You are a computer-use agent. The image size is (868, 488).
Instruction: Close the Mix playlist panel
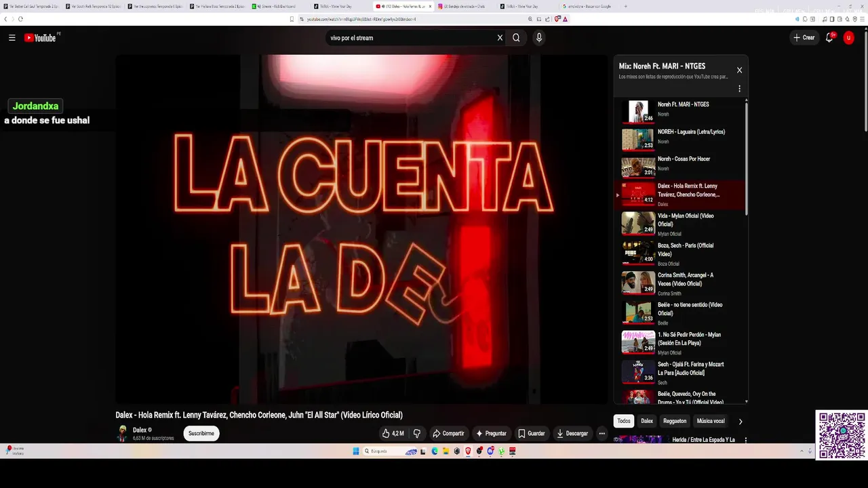[739, 70]
